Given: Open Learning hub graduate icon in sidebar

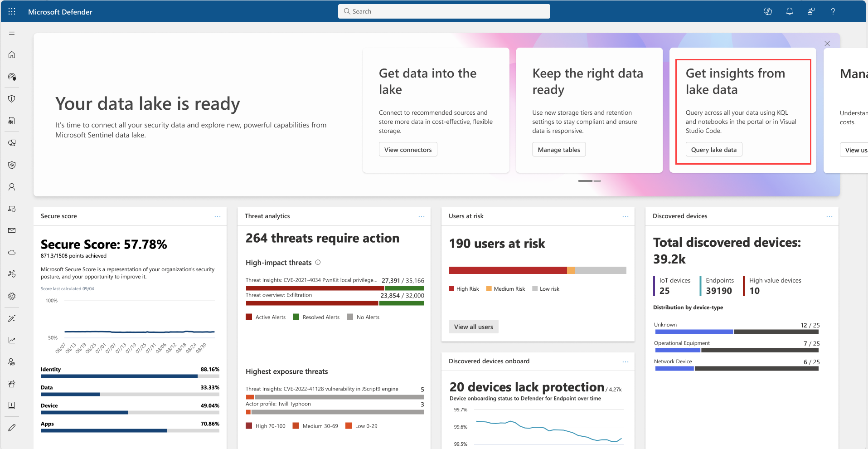Looking at the screenshot, I should 12,362.
